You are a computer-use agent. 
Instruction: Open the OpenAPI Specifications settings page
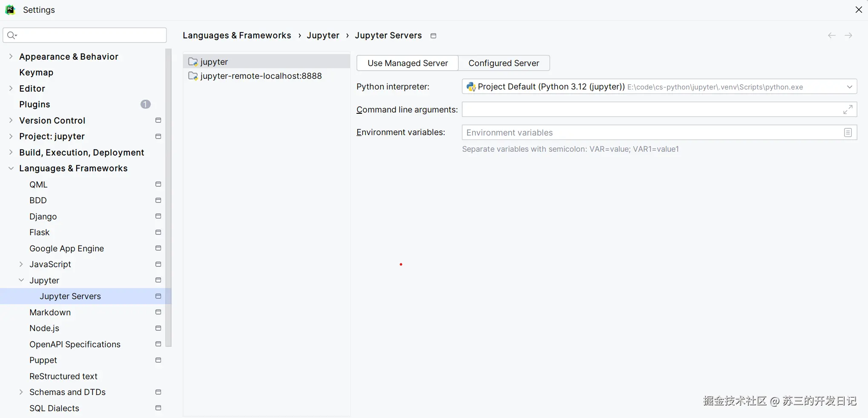click(x=75, y=344)
